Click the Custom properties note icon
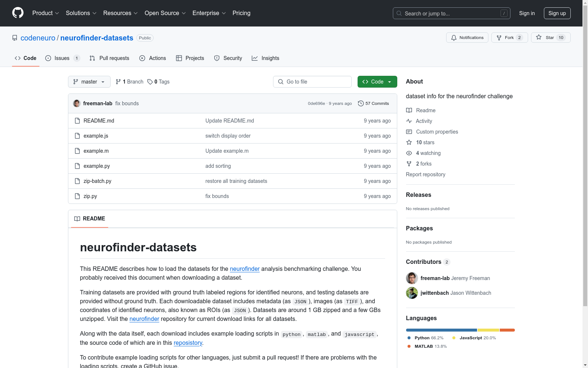The height and width of the screenshot is (368, 588). click(x=409, y=132)
